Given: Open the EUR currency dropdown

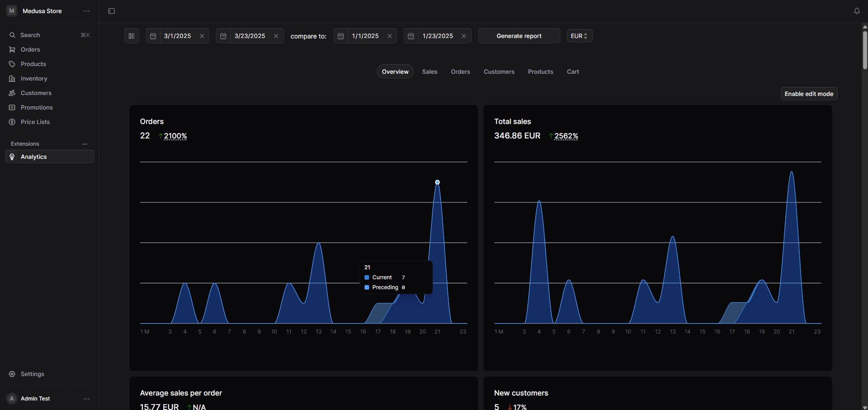Looking at the screenshot, I should coord(579,36).
